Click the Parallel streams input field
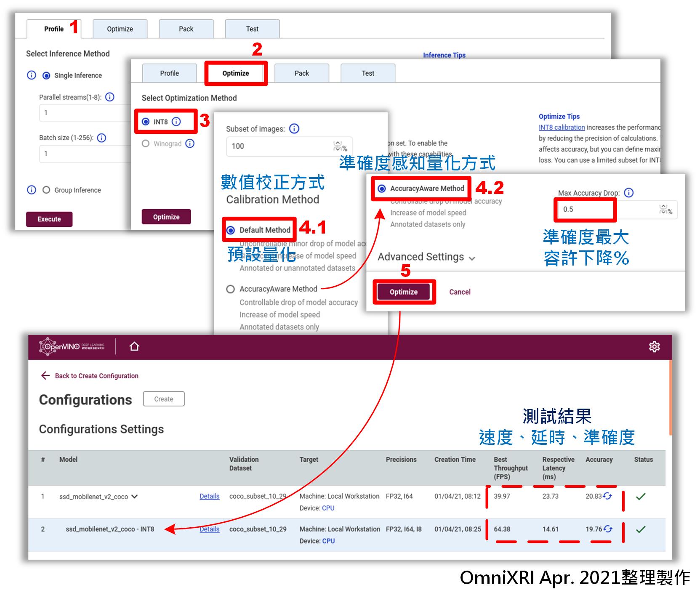 tap(85, 113)
